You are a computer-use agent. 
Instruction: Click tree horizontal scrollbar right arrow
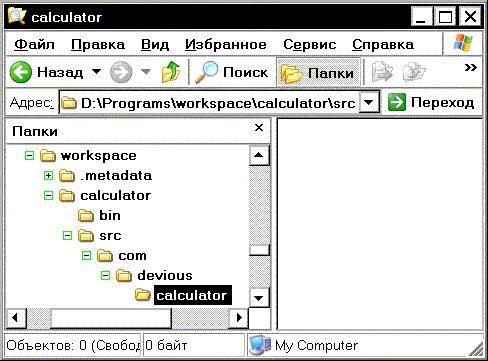[x=239, y=318]
